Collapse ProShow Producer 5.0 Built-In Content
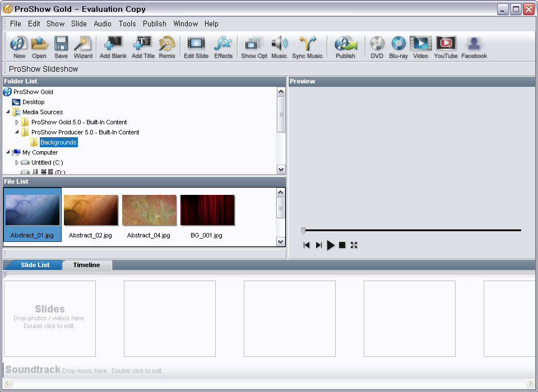This screenshot has height=392, width=538. tap(17, 132)
